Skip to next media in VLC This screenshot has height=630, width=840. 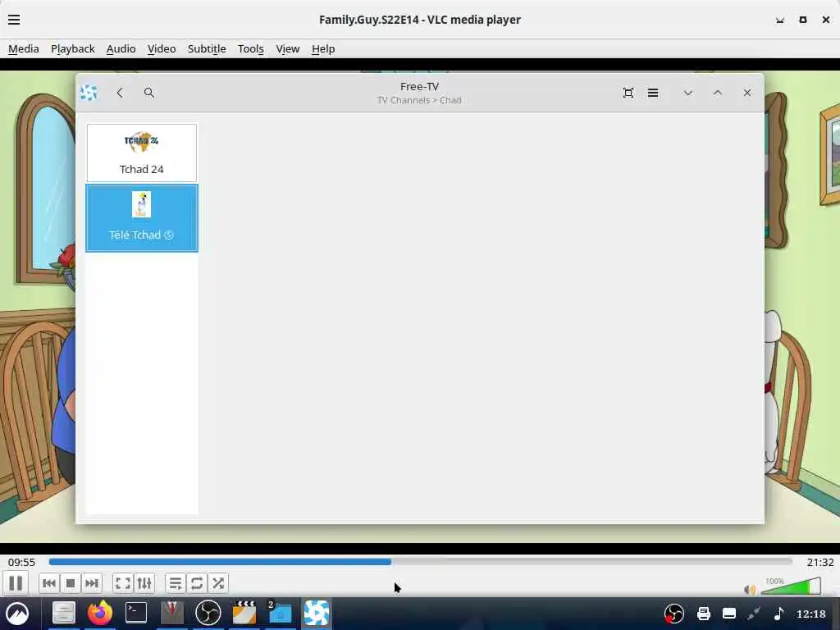[x=92, y=583]
